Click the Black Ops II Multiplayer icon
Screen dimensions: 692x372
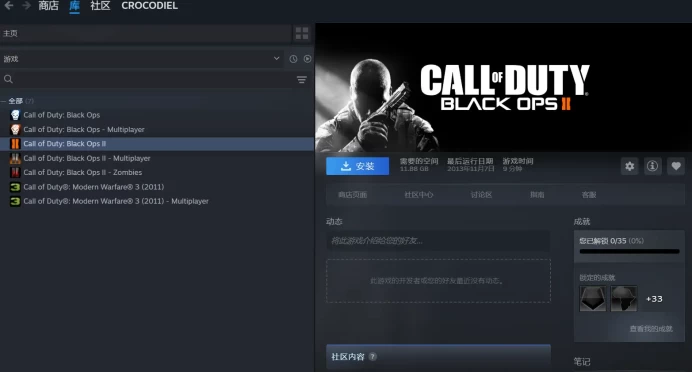(x=15, y=158)
